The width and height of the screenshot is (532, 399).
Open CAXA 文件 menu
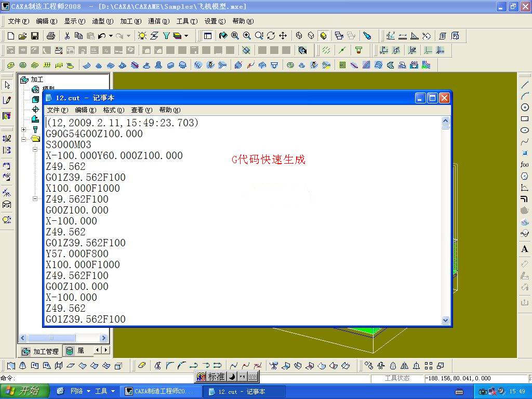click(19, 21)
